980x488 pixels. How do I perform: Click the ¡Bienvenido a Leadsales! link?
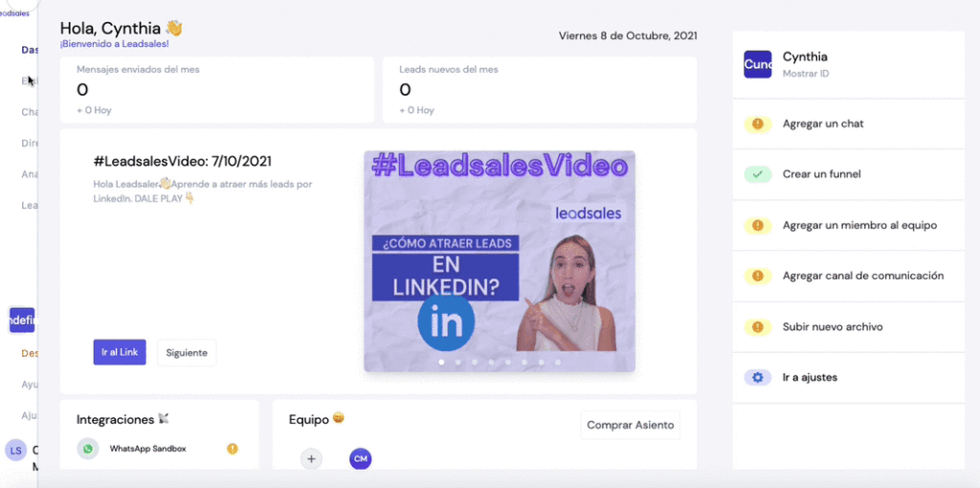115,44
